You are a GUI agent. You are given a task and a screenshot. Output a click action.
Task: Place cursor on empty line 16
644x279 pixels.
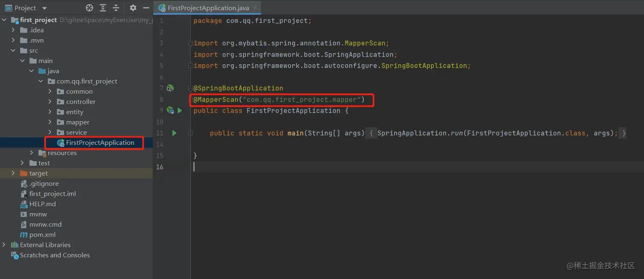(417, 167)
